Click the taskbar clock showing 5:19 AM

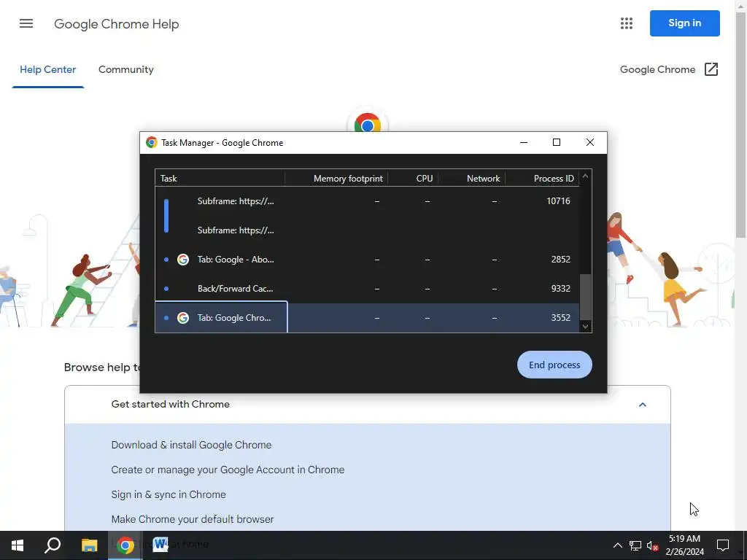684,545
